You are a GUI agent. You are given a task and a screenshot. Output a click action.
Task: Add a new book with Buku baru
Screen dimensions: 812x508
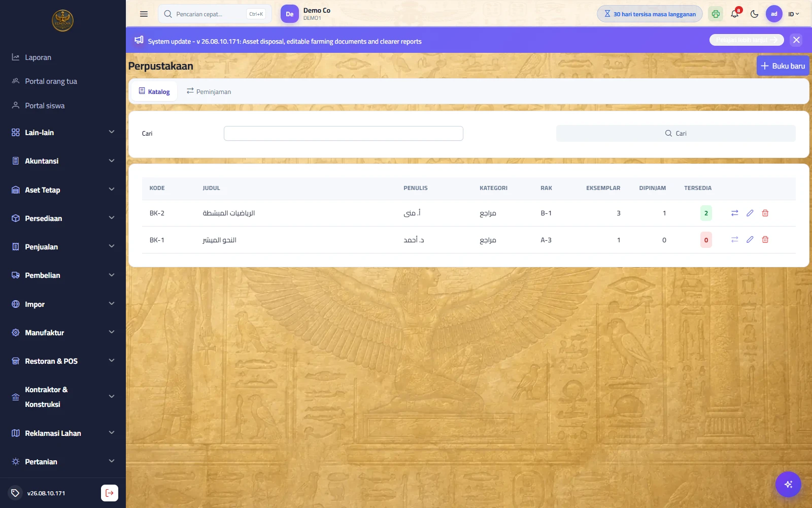[783, 66]
